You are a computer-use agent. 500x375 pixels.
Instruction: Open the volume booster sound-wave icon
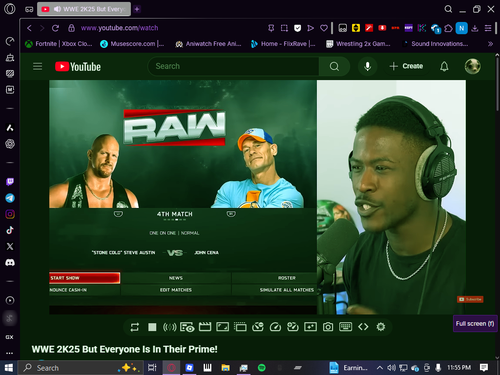[x=169, y=327]
